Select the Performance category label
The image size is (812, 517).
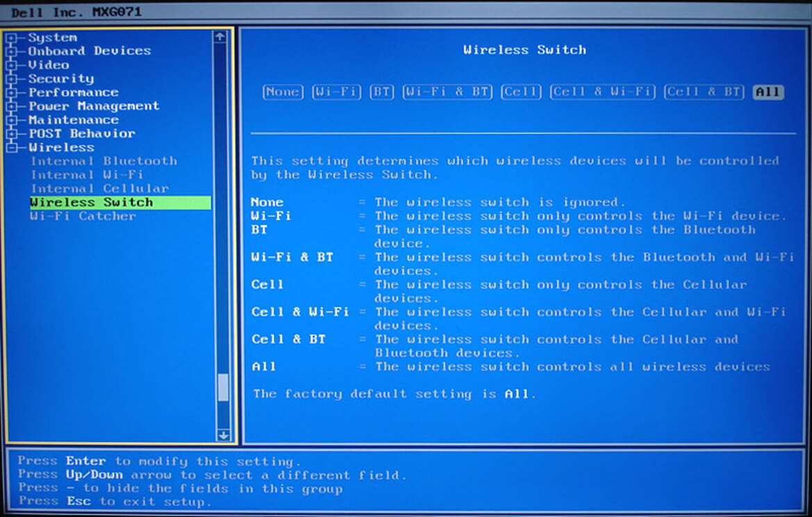coord(73,92)
